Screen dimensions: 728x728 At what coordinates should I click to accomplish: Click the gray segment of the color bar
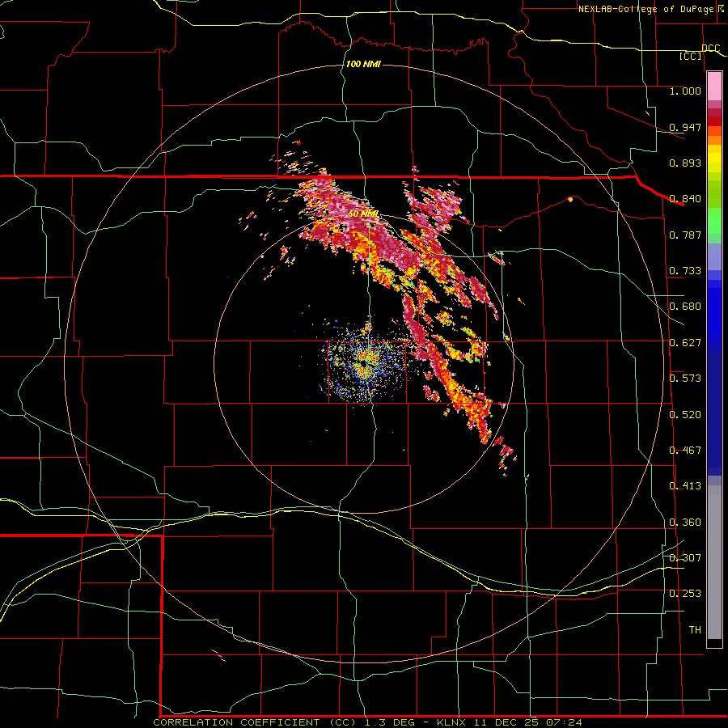pos(714,562)
